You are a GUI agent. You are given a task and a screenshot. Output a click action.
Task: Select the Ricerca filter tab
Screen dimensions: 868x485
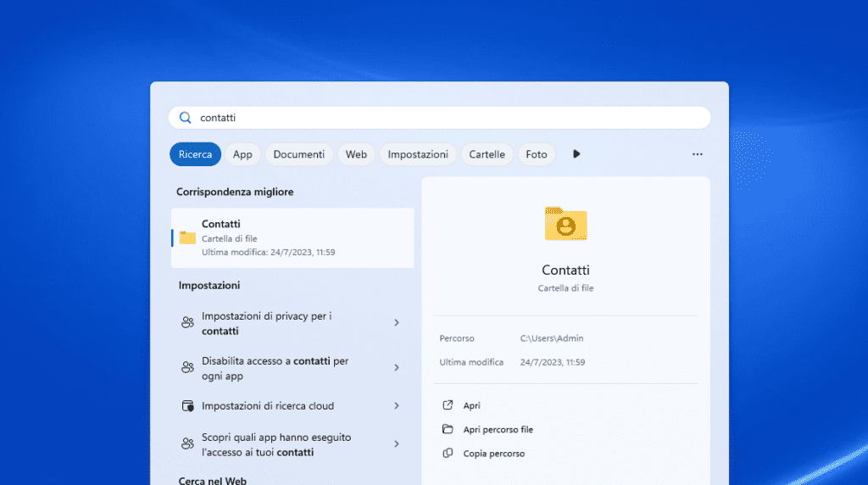(196, 154)
